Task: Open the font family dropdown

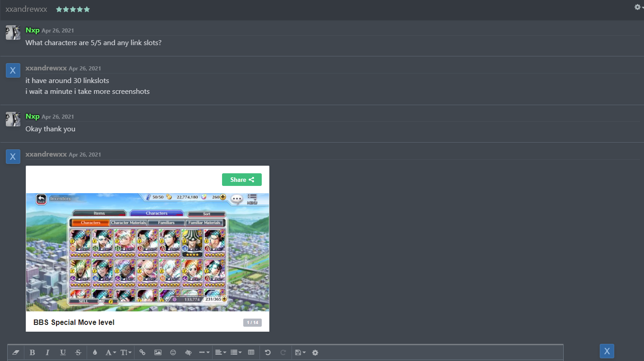Action: (111, 352)
